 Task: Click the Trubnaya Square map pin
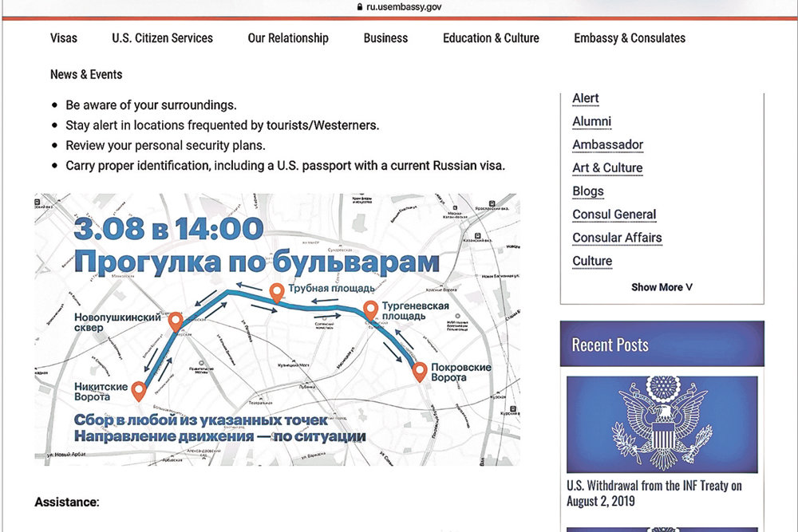pyautogui.click(x=277, y=293)
